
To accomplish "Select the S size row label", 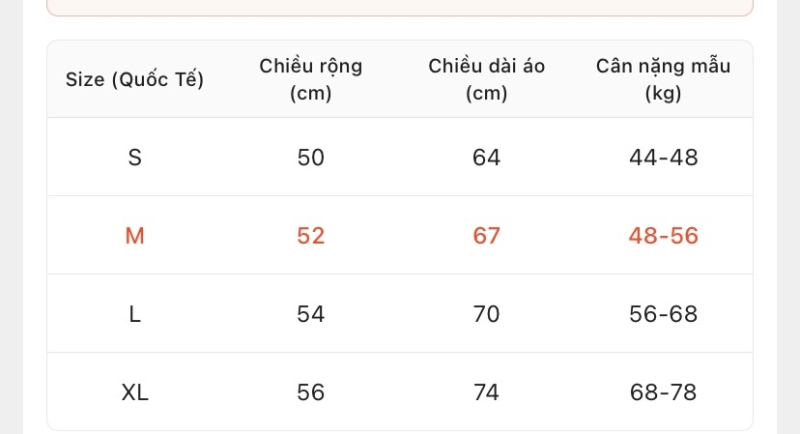I will tap(135, 158).
